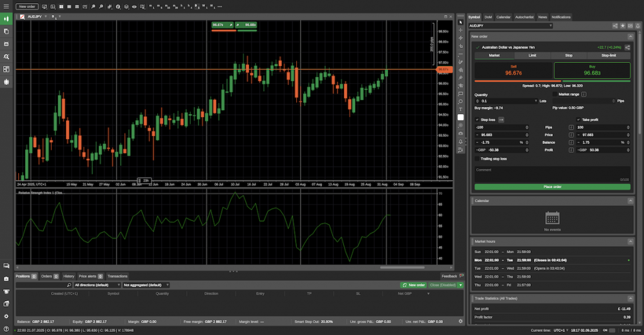
Task: Collapse the Market hours panel
Action: pos(630,241)
